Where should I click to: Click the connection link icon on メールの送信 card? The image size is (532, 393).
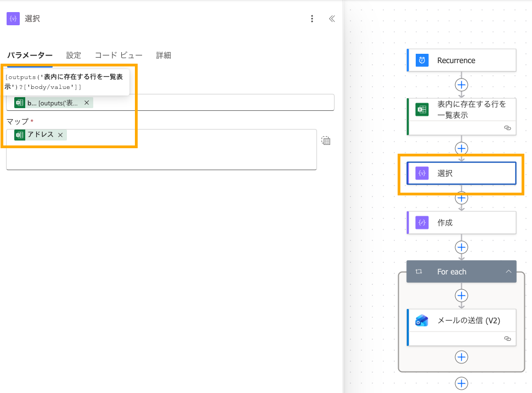[507, 339]
